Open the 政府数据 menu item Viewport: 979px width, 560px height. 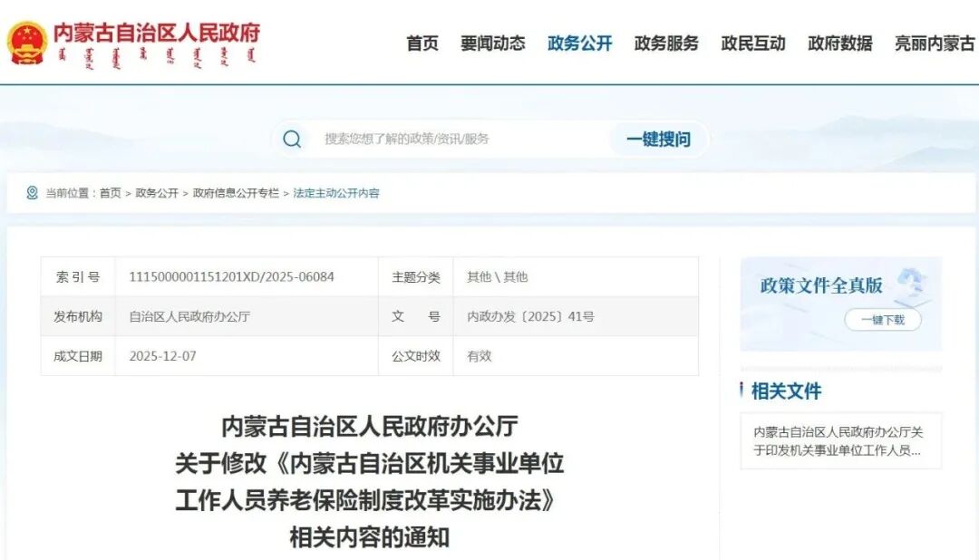tap(840, 43)
